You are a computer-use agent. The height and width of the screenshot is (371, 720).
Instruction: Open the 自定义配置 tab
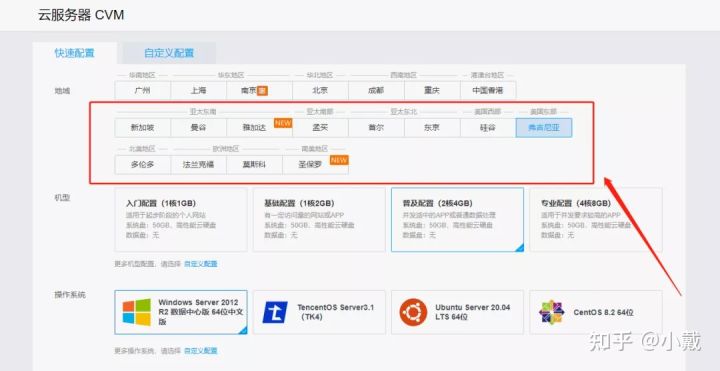click(169, 53)
